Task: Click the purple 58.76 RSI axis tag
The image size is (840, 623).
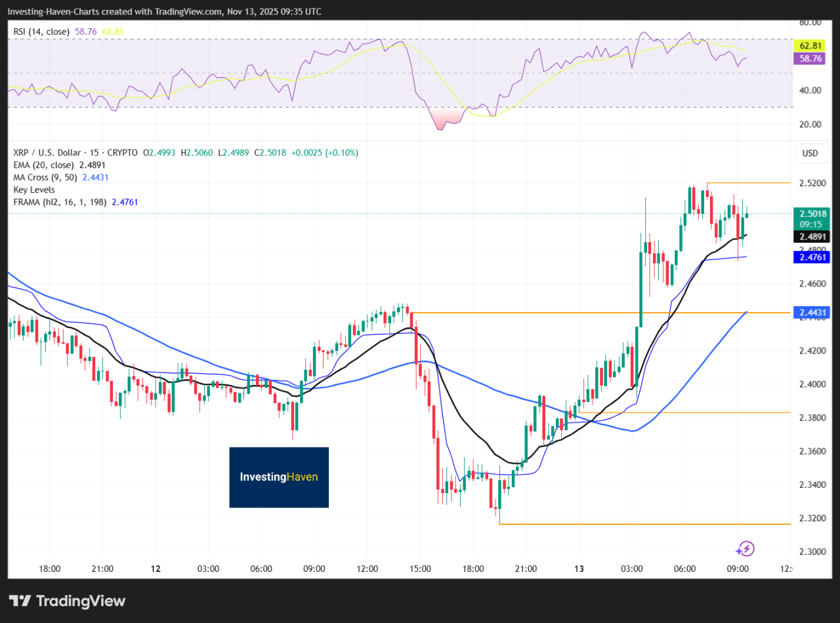Action: pyautogui.click(x=812, y=58)
